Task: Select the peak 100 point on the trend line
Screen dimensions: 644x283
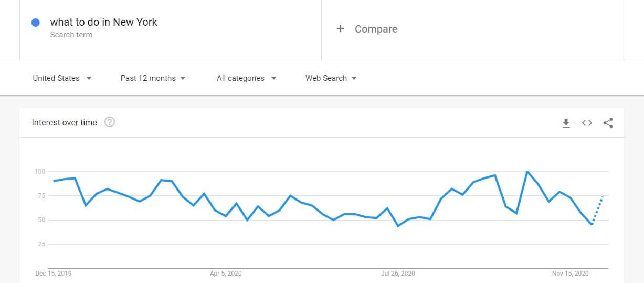Action: pos(527,172)
